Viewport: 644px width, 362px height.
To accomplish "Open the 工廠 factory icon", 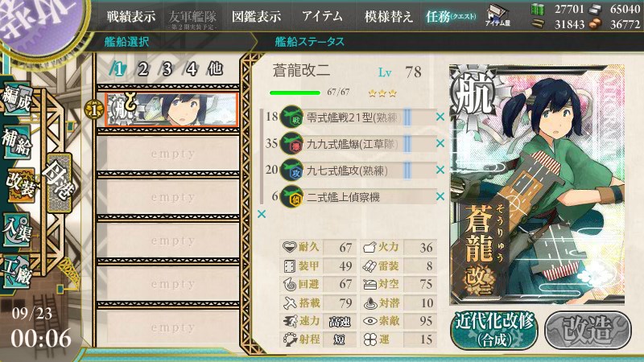I will [x=17, y=273].
